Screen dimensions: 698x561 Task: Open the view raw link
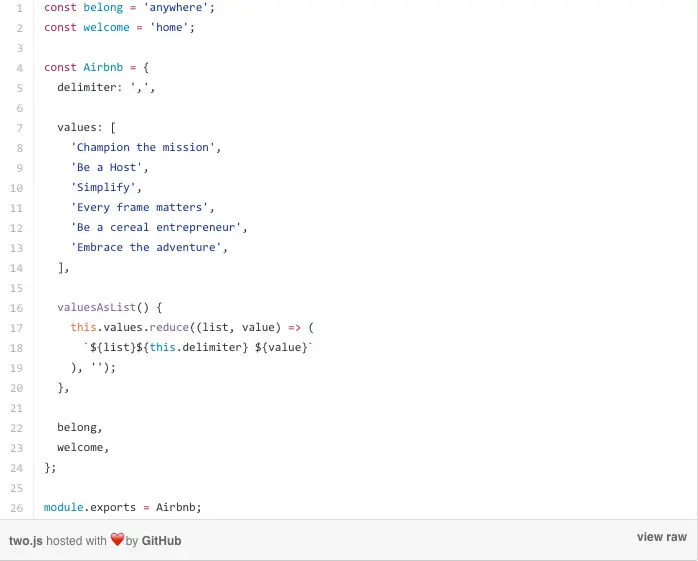pos(661,537)
